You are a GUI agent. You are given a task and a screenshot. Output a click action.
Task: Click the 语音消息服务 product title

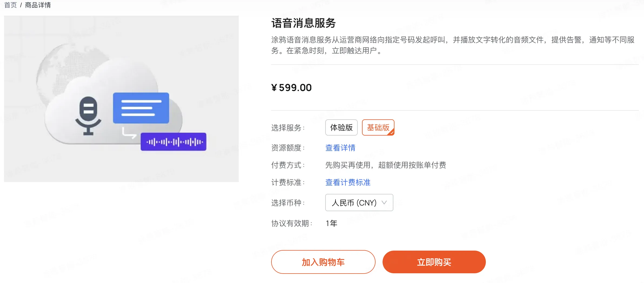click(303, 23)
